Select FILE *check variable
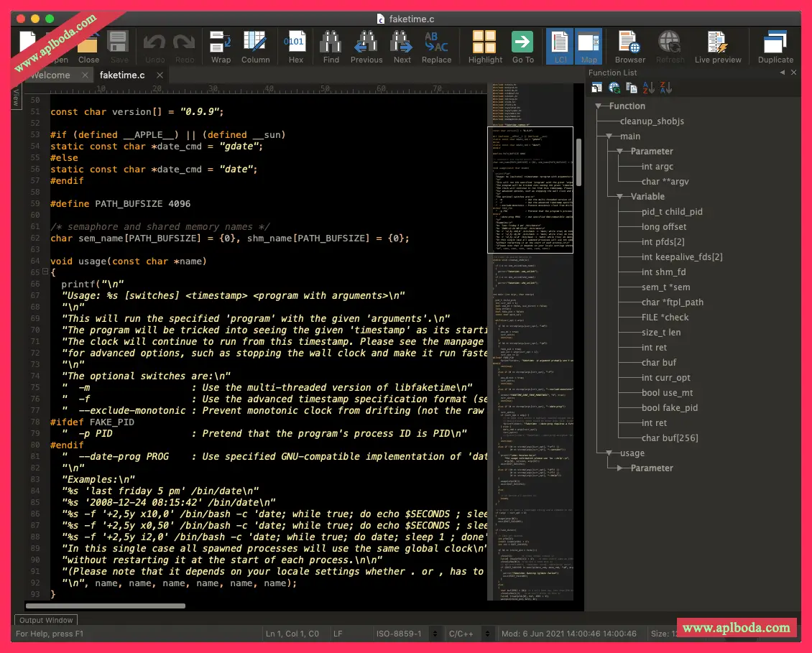 coord(665,317)
